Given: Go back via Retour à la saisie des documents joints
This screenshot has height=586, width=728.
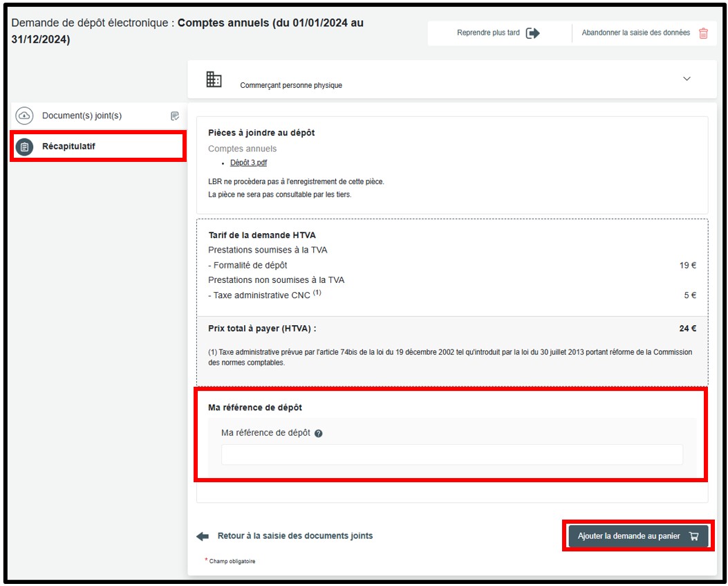Looking at the screenshot, I should tap(295, 536).
